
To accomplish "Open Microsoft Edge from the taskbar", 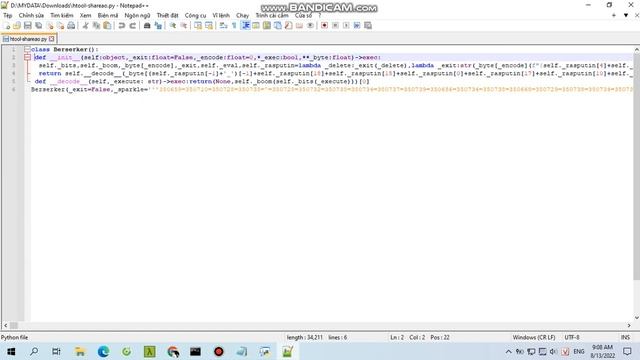I will tap(103, 351).
